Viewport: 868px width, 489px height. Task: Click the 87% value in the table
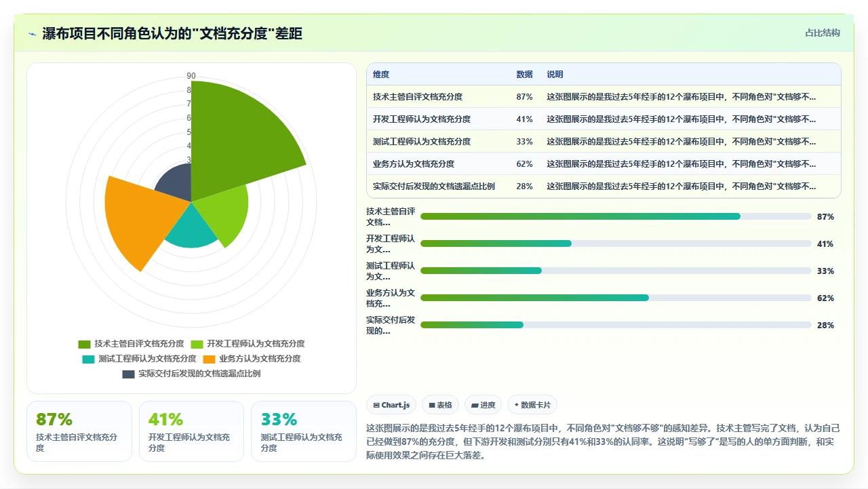click(524, 97)
